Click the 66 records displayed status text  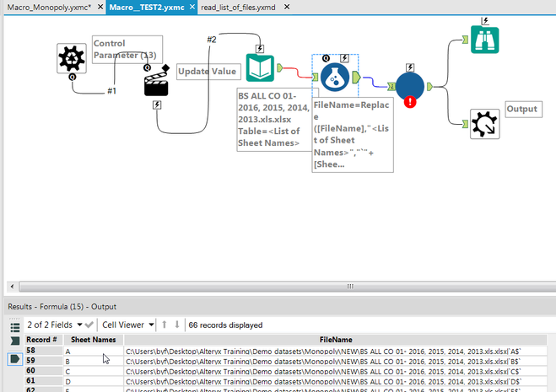point(225,325)
